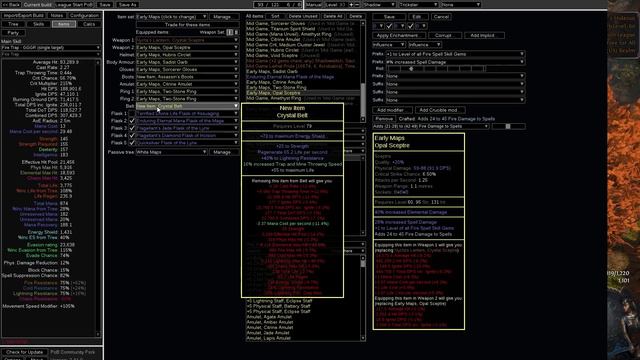This screenshot has width=640, height=360.
Task: Open the first Influence dropdown
Action: (389, 44)
